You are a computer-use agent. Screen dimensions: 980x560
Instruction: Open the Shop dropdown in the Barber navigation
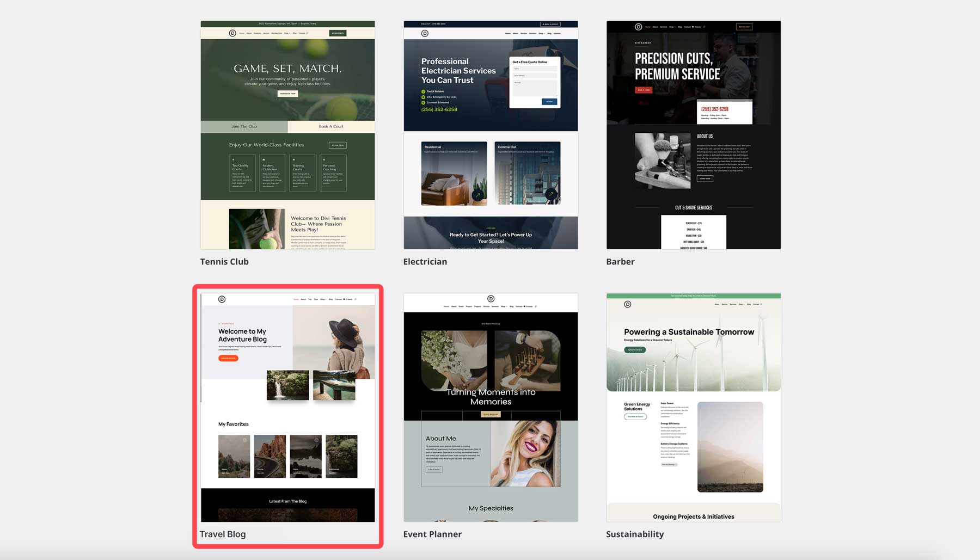[672, 27]
